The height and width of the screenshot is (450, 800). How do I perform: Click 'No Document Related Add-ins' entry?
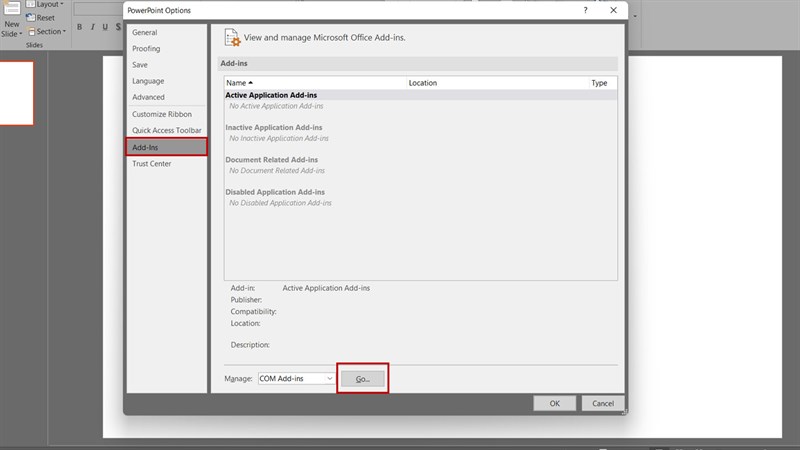click(277, 170)
